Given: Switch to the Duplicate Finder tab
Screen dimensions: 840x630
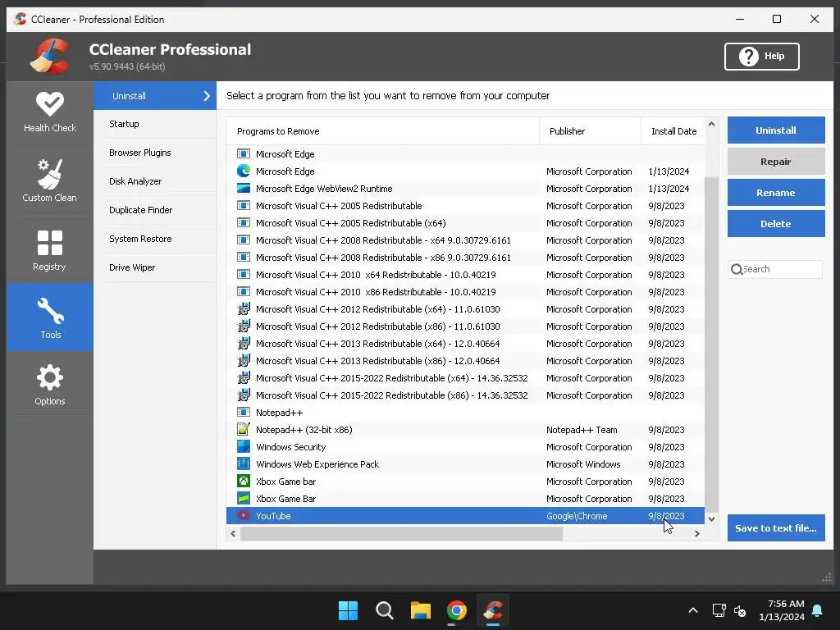Looking at the screenshot, I should 155,210.
